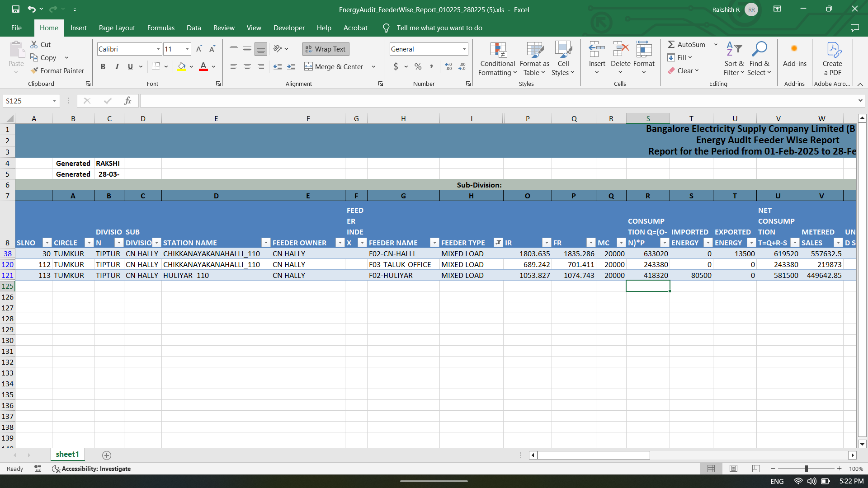
Task: Toggle Wrap Text
Action: (x=325, y=49)
